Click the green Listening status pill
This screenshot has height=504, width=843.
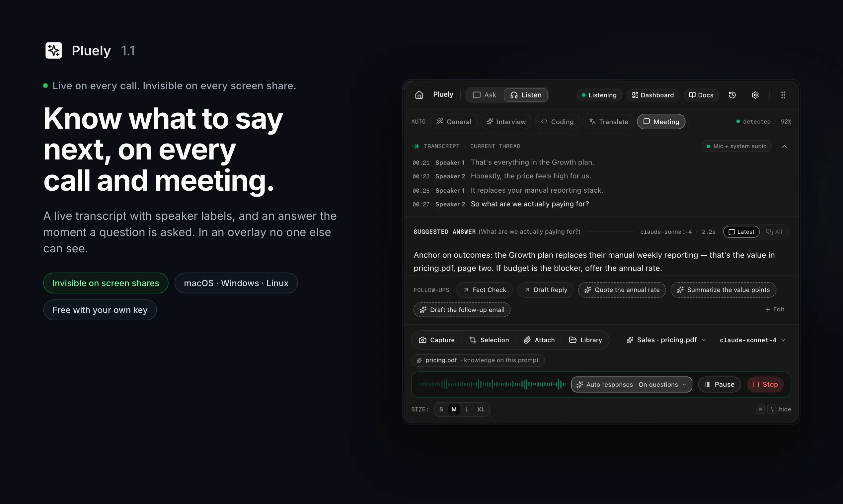pyautogui.click(x=599, y=95)
